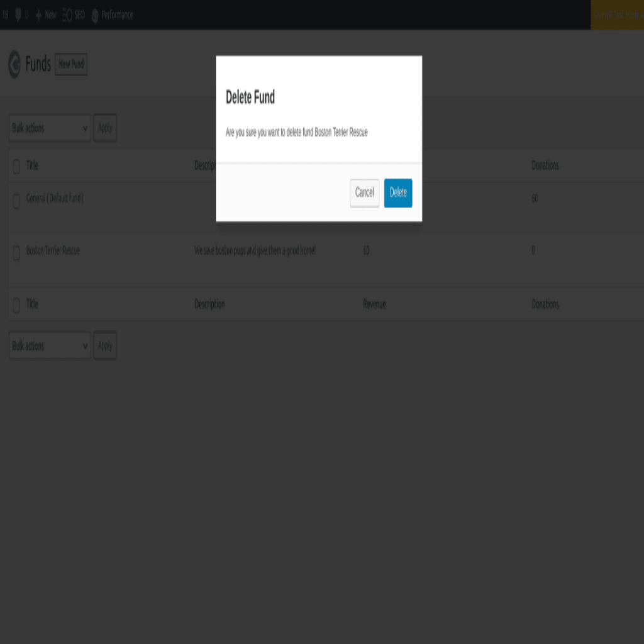Open the Performance menu in admin bar
This screenshot has width=644, height=644.
[112, 15]
